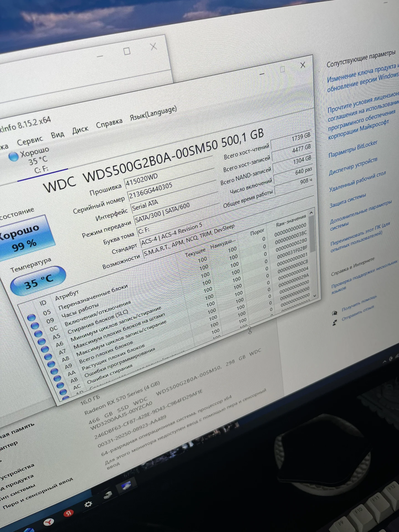This screenshot has width=399, height=532.
Task: Click the Порог column header
Action: point(257,232)
